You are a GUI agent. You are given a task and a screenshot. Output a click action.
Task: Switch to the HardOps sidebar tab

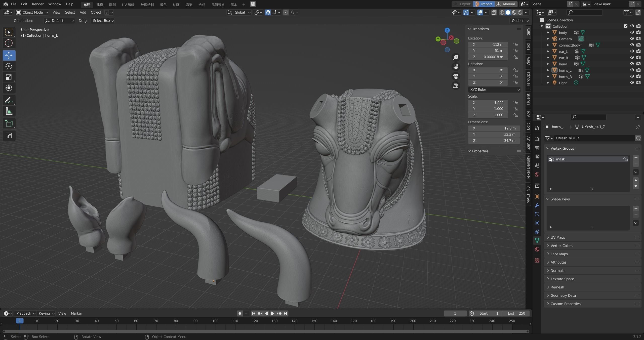tap(528, 80)
